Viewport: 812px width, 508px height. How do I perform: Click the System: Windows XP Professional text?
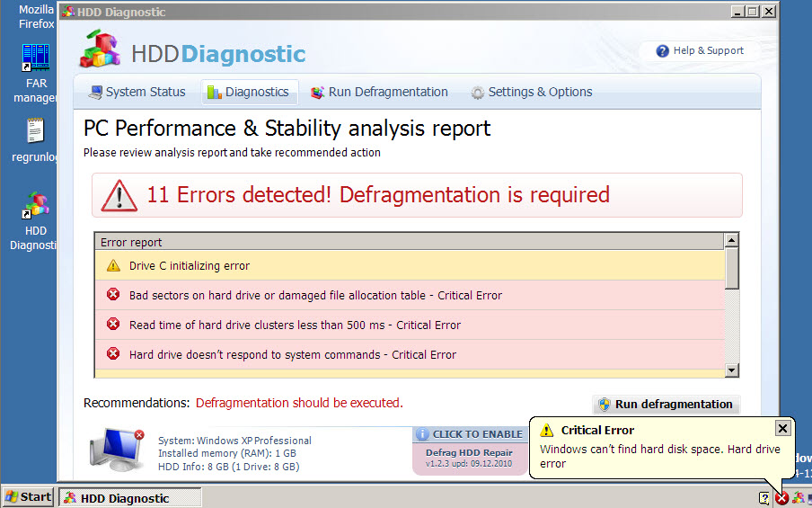(x=234, y=441)
